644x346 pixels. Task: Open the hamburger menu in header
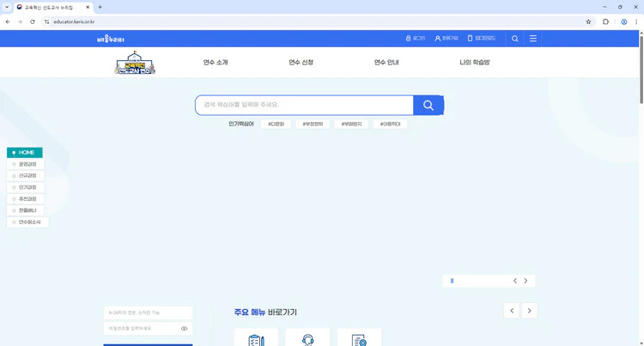coord(533,39)
